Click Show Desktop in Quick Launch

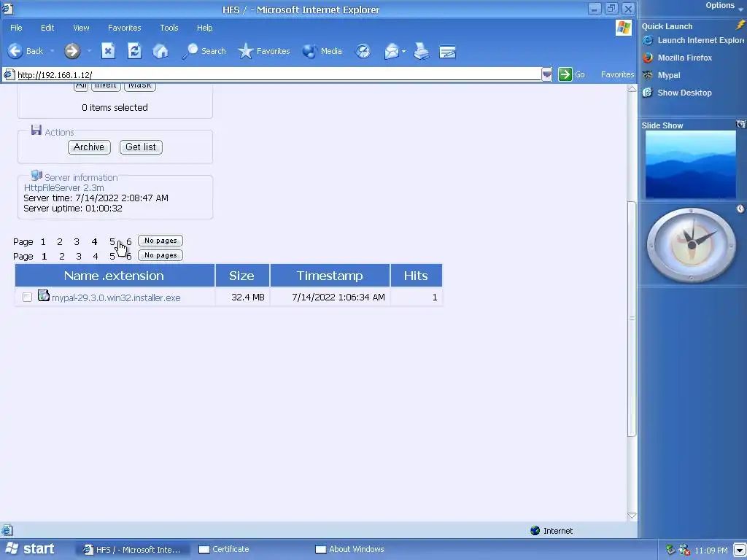pos(677,93)
